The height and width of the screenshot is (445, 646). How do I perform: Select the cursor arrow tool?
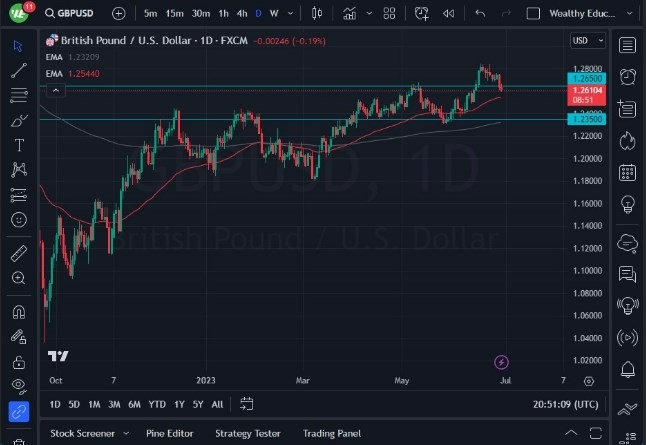(x=18, y=46)
